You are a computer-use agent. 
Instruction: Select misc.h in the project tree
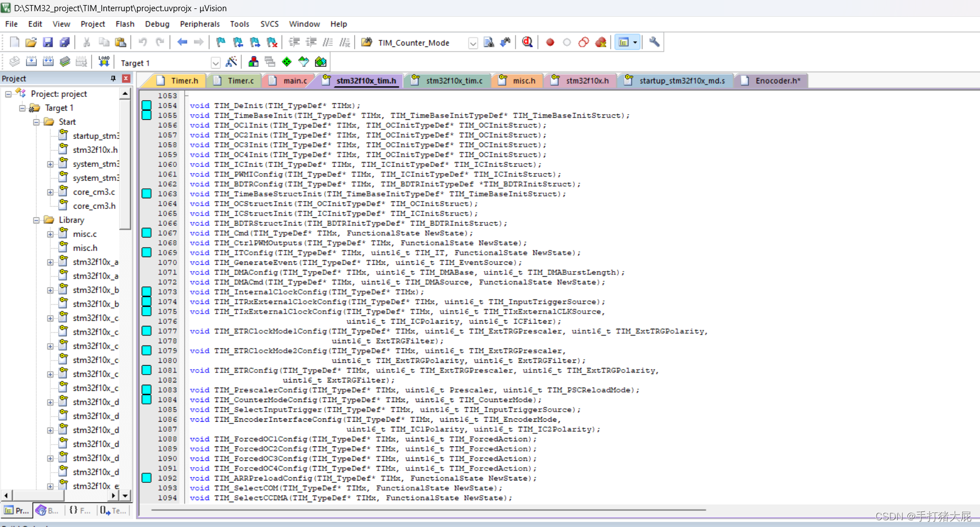(85, 248)
